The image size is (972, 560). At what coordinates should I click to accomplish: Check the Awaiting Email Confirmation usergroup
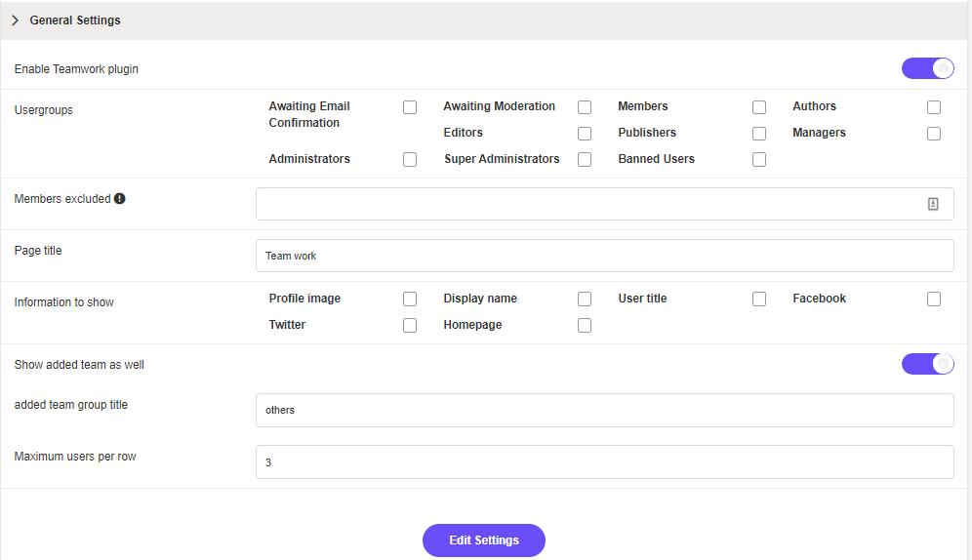[x=410, y=107]
